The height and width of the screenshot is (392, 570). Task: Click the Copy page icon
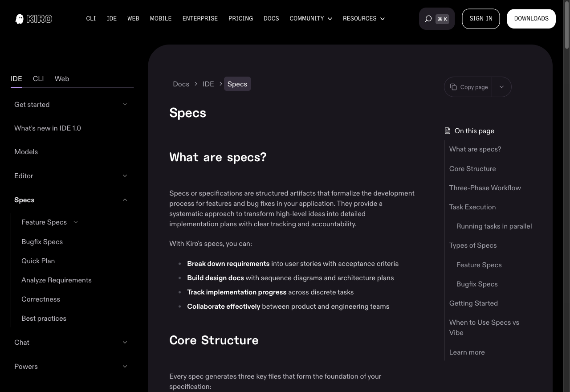453,87
